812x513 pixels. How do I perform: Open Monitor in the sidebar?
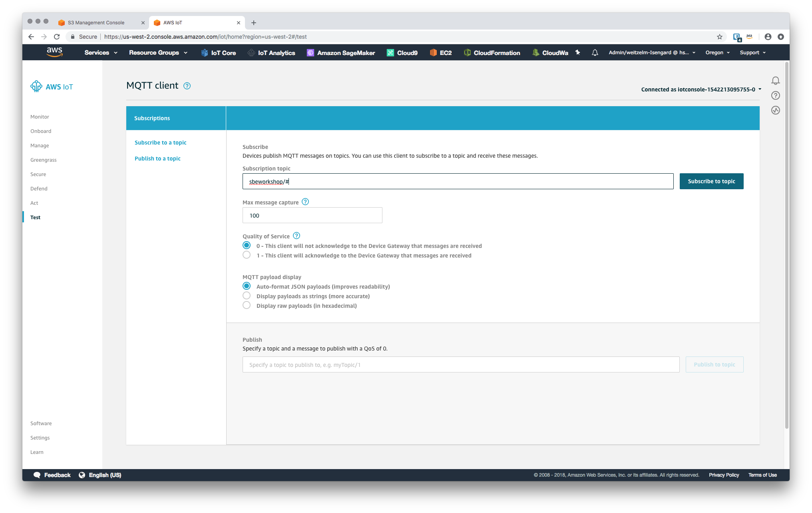point(40,117)
